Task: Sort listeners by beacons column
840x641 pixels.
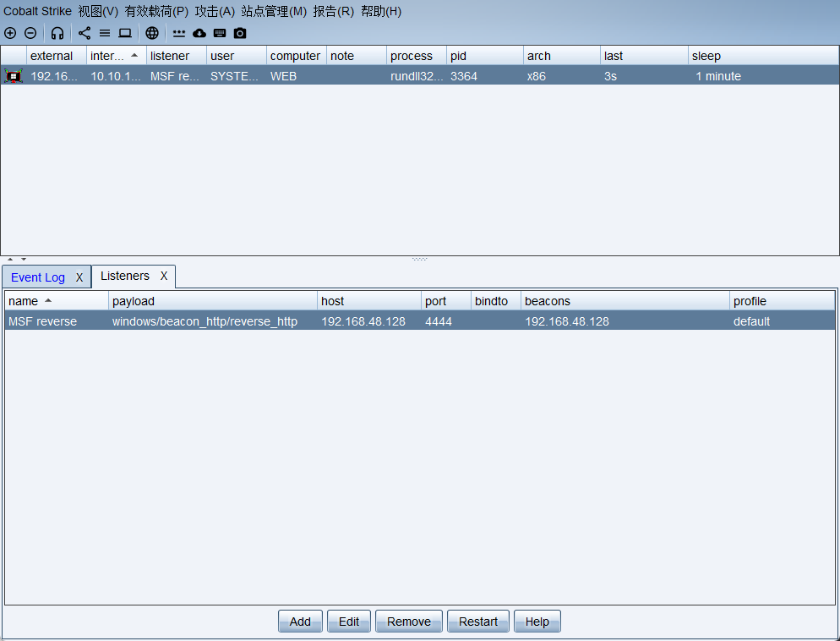Action: [625, 301]
